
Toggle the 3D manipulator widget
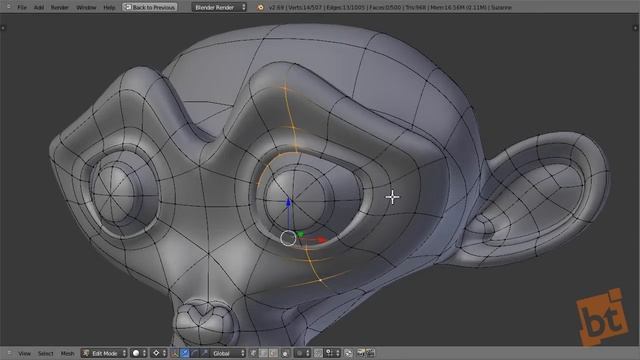[175, 353]
